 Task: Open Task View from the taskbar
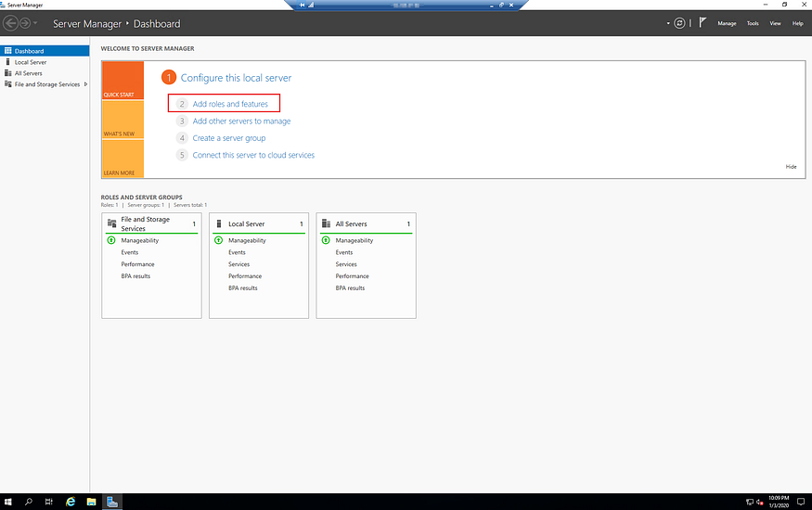(48, 502)
